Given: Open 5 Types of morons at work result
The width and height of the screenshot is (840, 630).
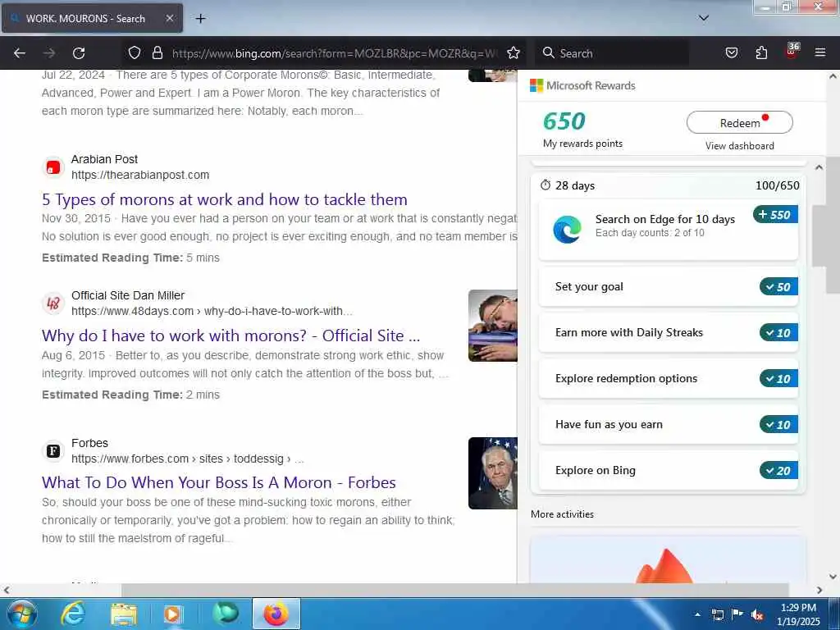Looking at the screenshot, I should pyautogui.click(x=225, y=199).
